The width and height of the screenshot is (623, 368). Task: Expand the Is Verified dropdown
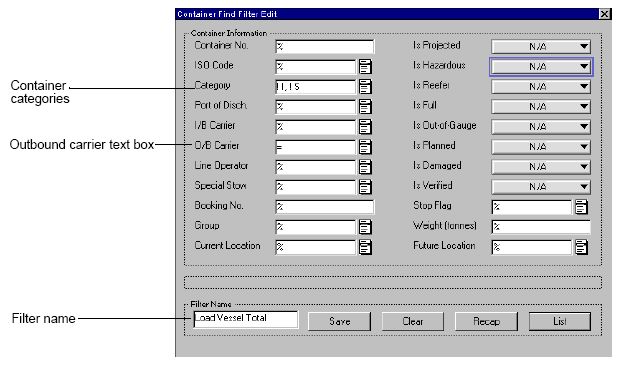pyautogui.click(x=541, y=187)
